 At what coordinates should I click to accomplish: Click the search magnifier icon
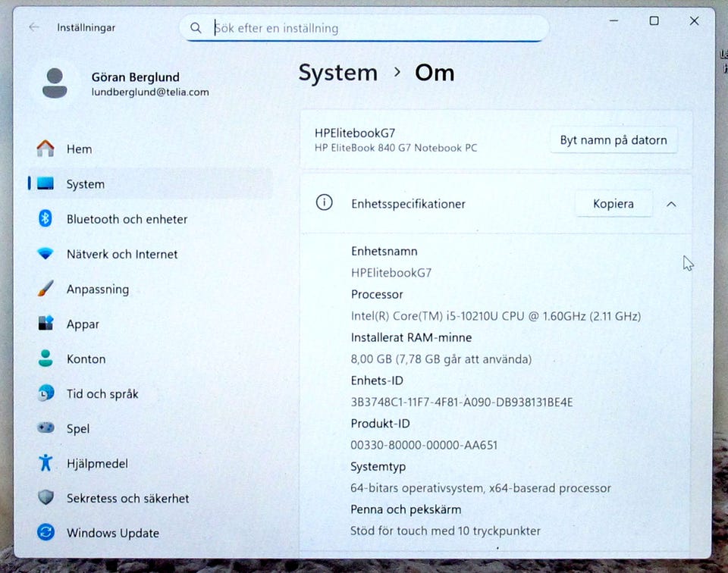coord(196,28)
